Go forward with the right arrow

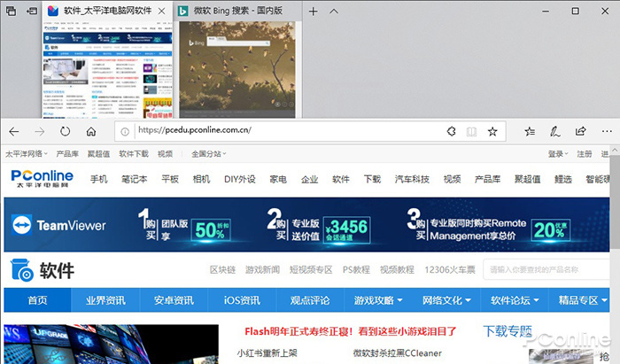point(40,132)
